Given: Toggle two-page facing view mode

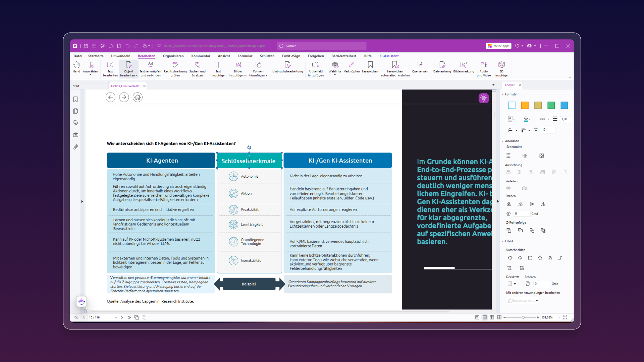Looking at the screenshot, I should [x=492, y=317].
